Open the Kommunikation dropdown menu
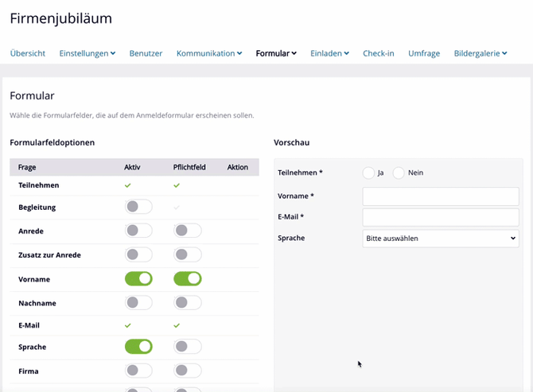 pyautogui.click(x=209, y=53)
